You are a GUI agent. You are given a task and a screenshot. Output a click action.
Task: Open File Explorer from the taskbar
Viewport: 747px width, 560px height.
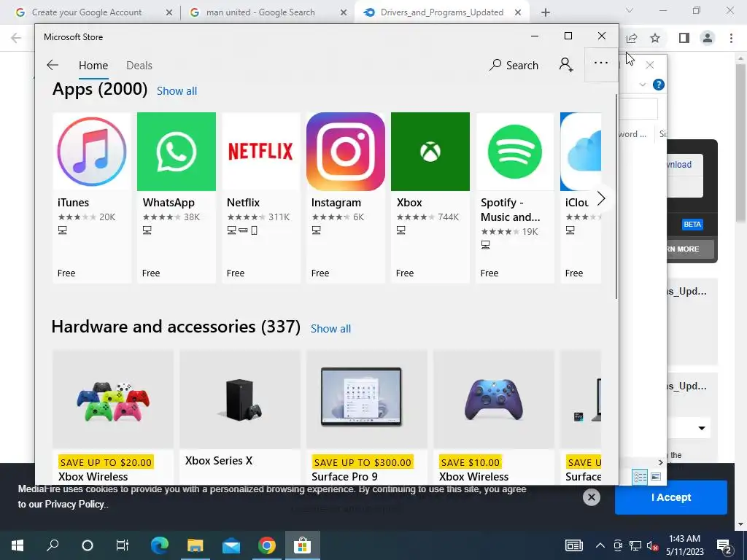196,545
